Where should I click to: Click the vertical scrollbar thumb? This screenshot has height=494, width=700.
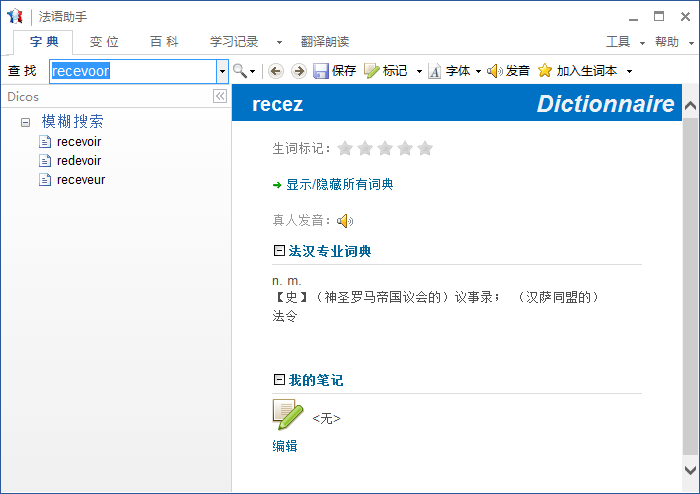pos(691,287)
